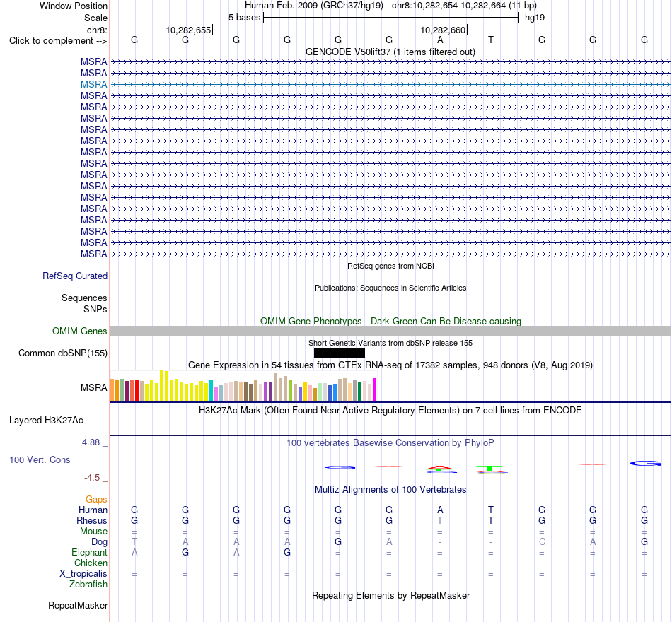Click the 4.88 PhyloP upper axis value

coord(91,442)
